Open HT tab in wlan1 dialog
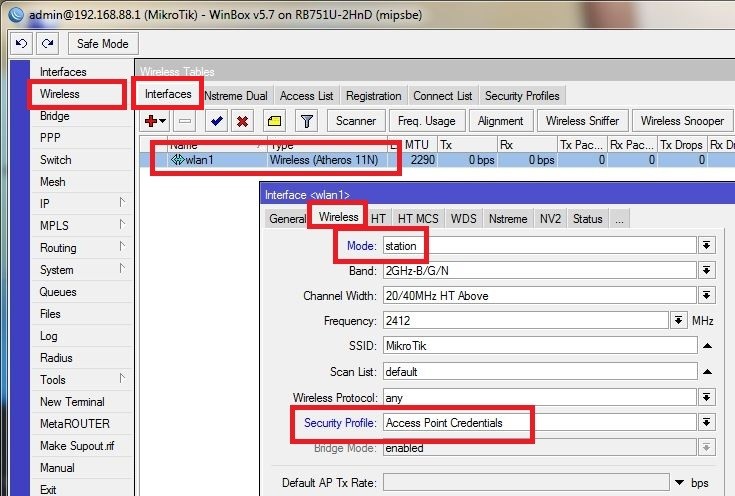Screen dimensions: 735x496 [x=378, y=219]
